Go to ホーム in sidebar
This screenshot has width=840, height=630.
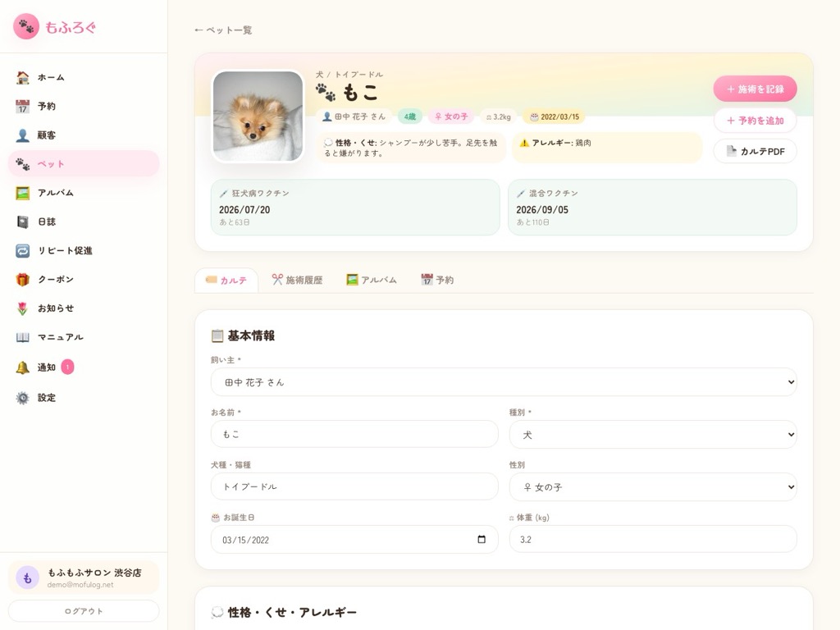[84, 78]
